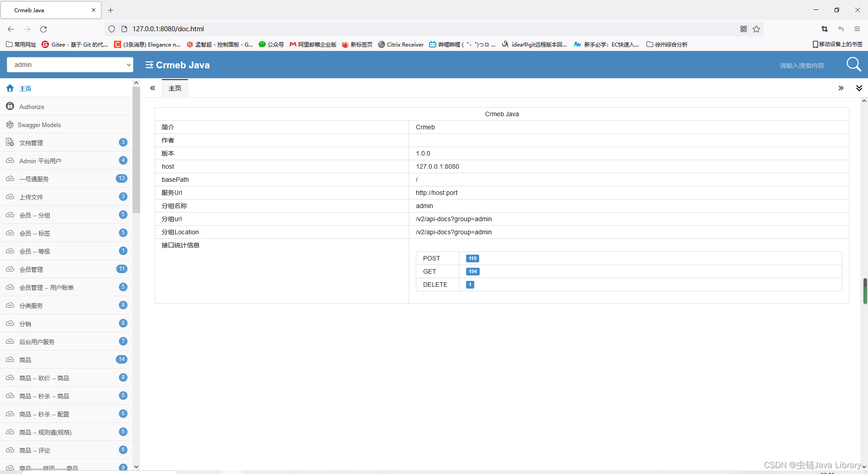The width and height of the screenshot is (868, 474).
Task: Select the 主页 content tab
Action: (x=175, y=88)
